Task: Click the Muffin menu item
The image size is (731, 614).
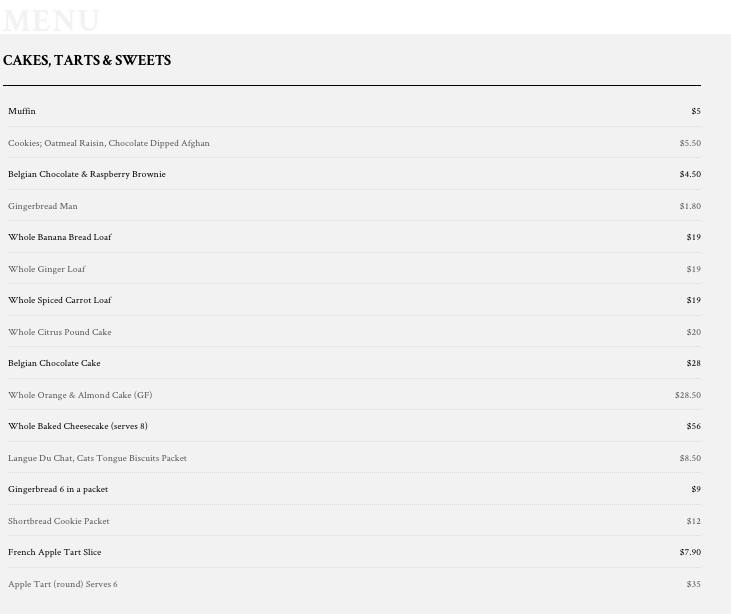Action: pos(22,111)
